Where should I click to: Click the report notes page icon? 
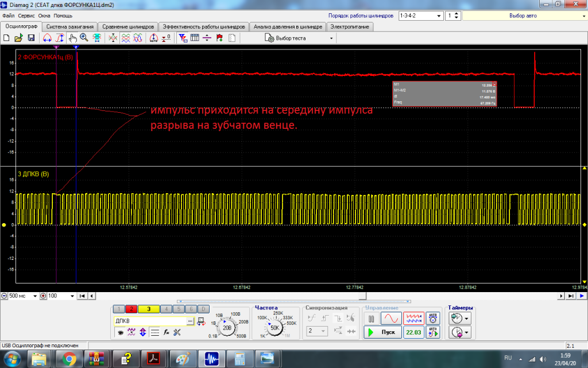232,38
